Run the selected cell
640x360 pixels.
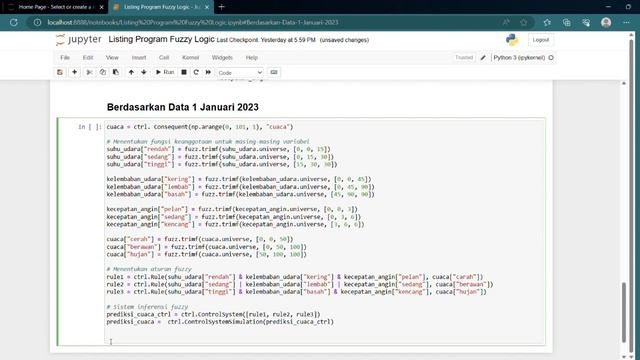[165, 72]
